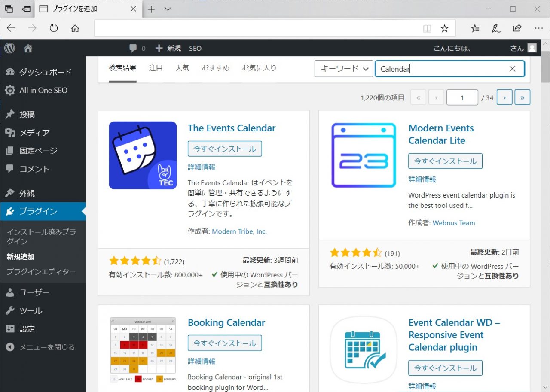Open Webnus Team author link

pyautogui.click(x=454, y=223)
